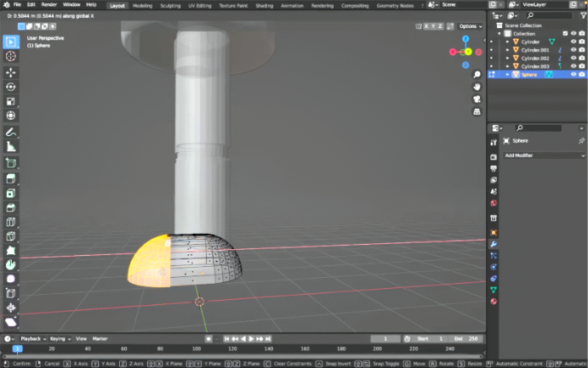The image size is (588, 368).
Task: Select the Move tool in the left toolbar
Action: tap(11, 71)
